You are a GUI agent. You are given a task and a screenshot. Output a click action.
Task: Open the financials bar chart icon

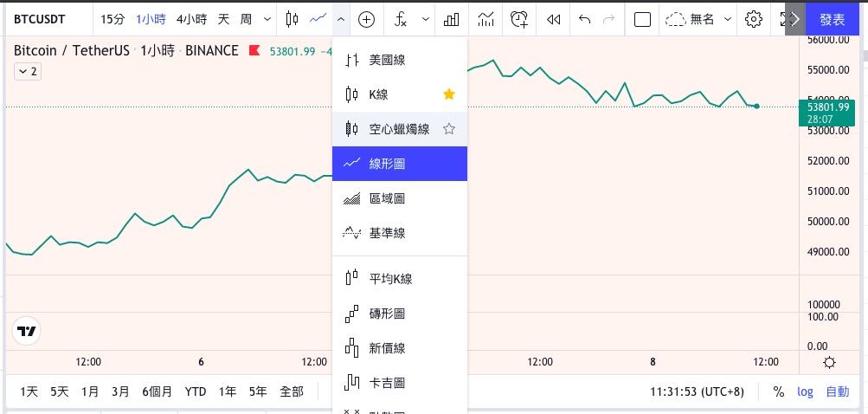point(452,19)
